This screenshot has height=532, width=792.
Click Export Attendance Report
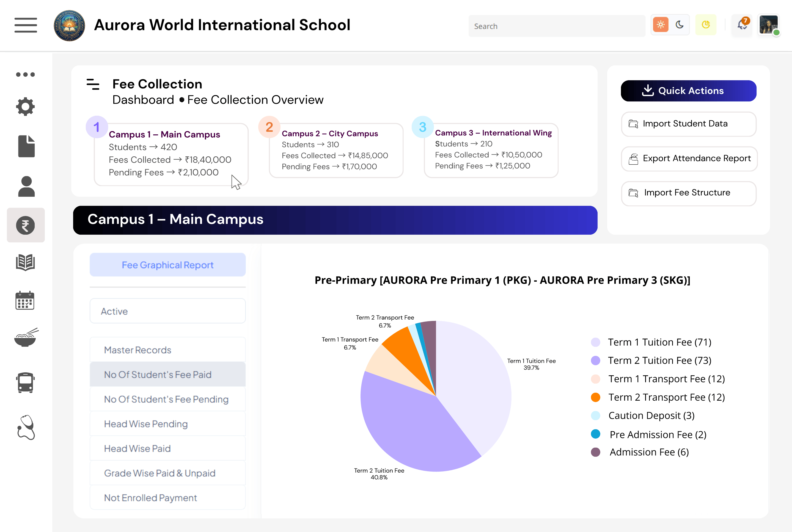[688, 159]
